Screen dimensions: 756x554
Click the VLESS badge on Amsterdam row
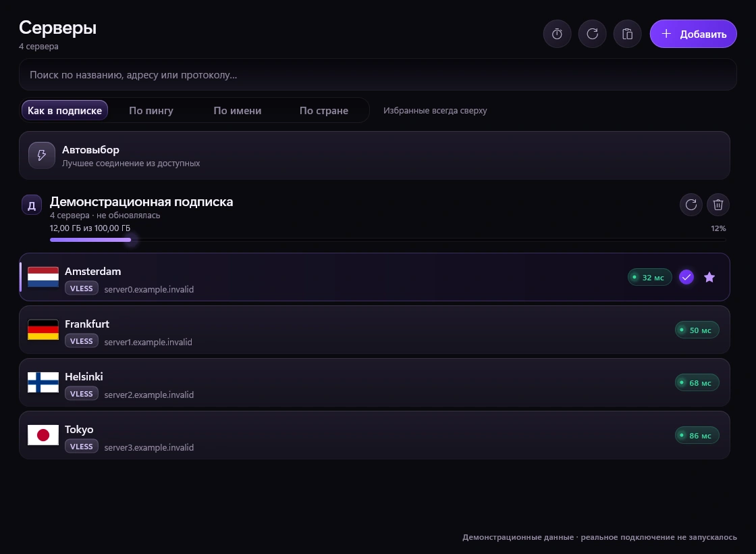coord(82,288)
